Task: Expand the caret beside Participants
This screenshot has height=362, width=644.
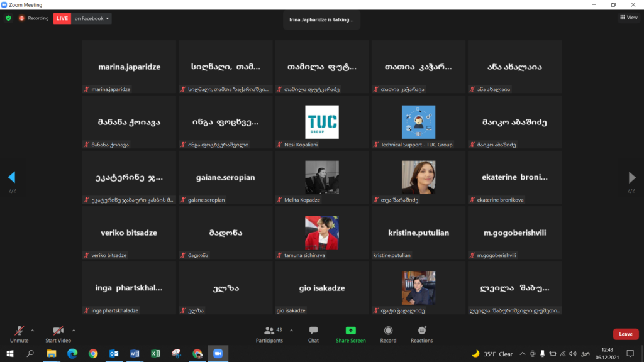Action: click(x=291, y=330)
